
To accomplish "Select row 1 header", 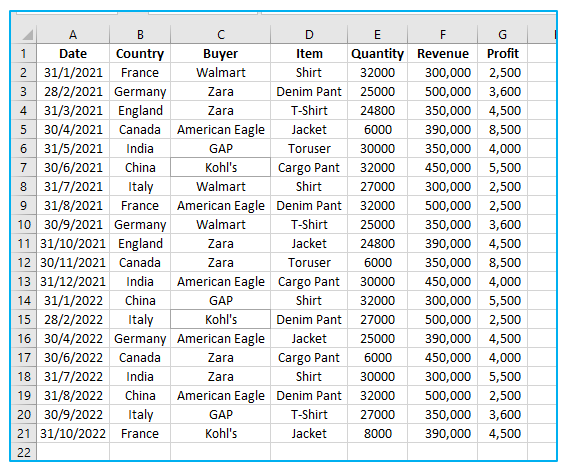I will [x=24, y=53].
